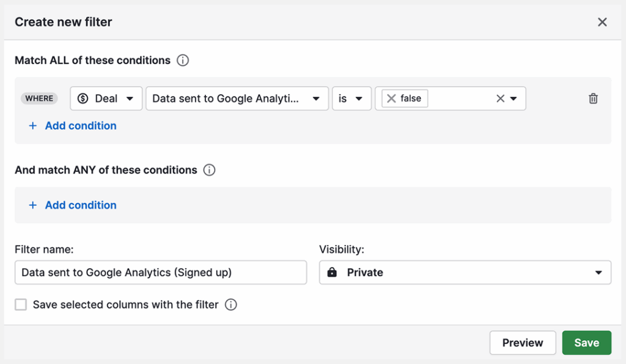
Task: Clear the value field selection
Action: tap(500, 98)
